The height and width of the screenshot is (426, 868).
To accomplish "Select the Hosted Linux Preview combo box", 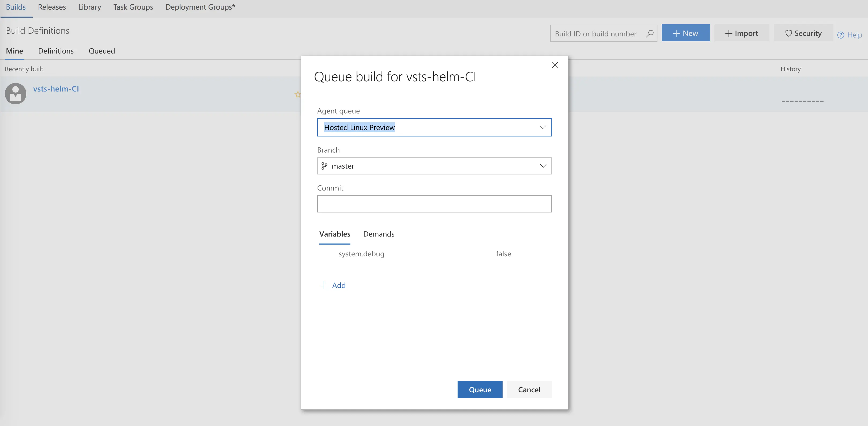I will point(434,127).
